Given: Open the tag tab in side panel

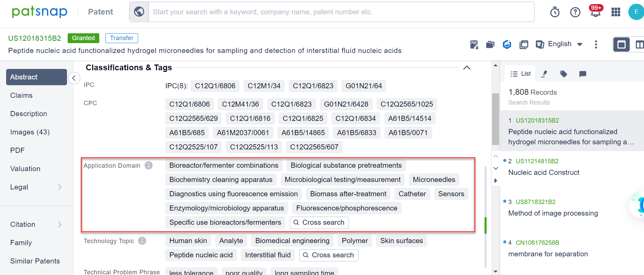Looking at the screenshot, I should (x=563, y=74).
